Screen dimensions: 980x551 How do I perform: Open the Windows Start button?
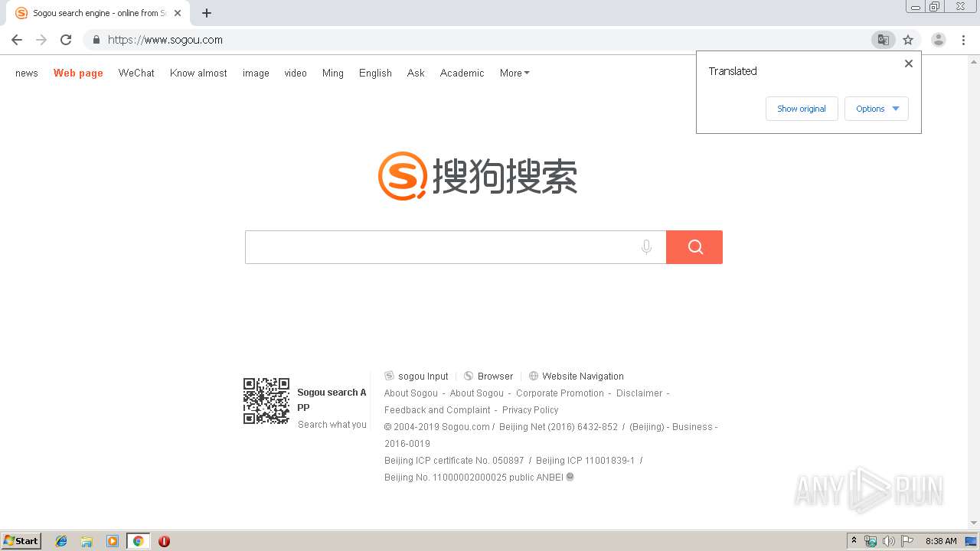click(x=21, y=541)
